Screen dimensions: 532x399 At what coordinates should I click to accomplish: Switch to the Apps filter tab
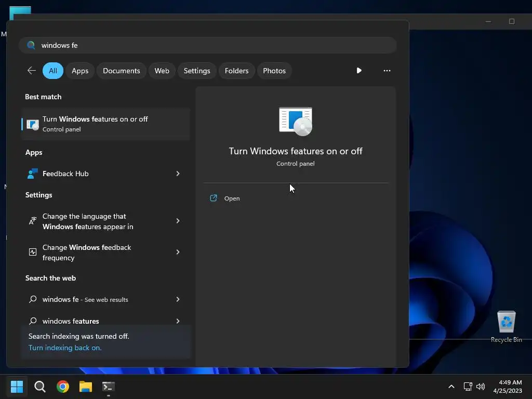[x=80, y=71]
